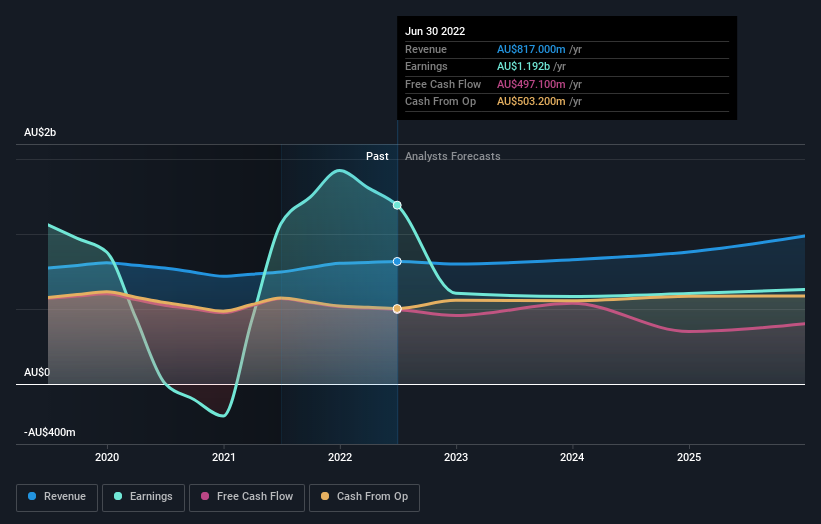
Task: Click the -AU$400m y-axis label
Action: (50, 432)
